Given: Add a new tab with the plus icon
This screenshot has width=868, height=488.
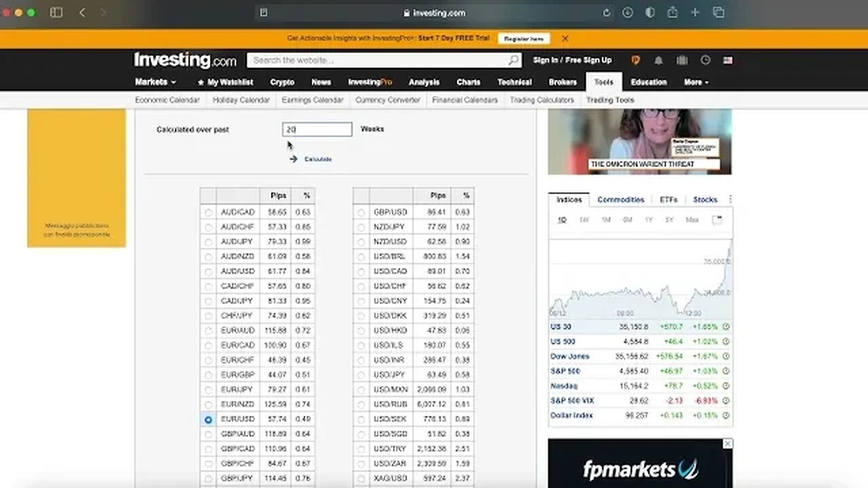Looking at the screenshot, I should [695, 12].
